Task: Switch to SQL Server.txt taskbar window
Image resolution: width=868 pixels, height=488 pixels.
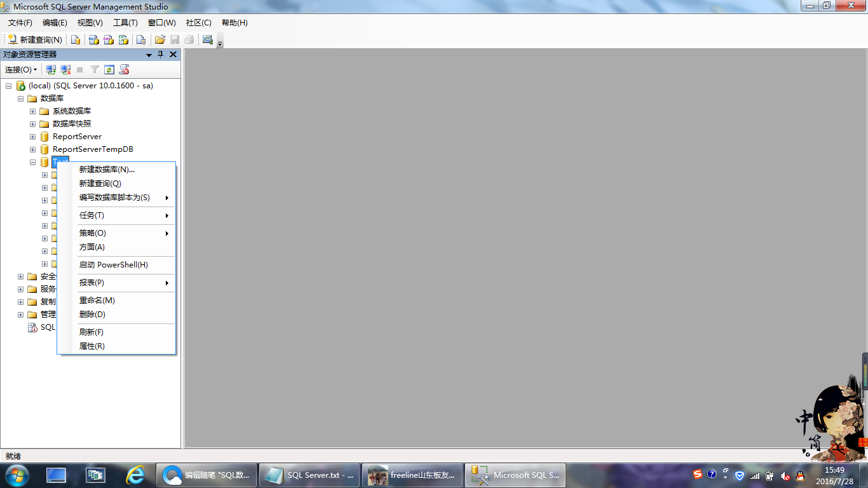Action: [309, 475]
